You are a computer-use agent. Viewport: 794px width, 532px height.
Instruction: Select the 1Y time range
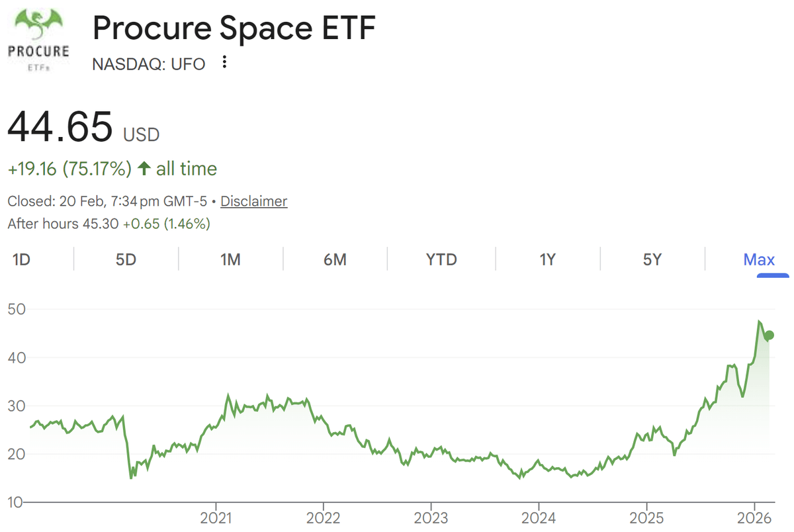pos(547,259)
